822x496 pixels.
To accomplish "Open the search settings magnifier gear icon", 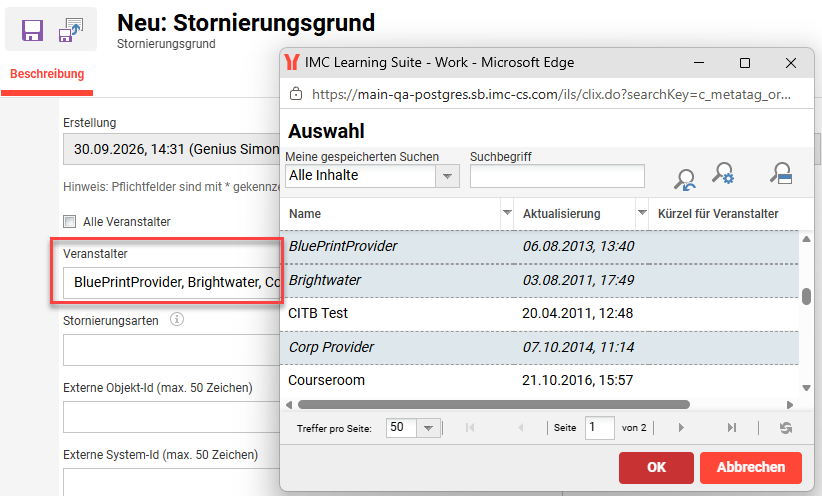I will [x=723, y=173].
